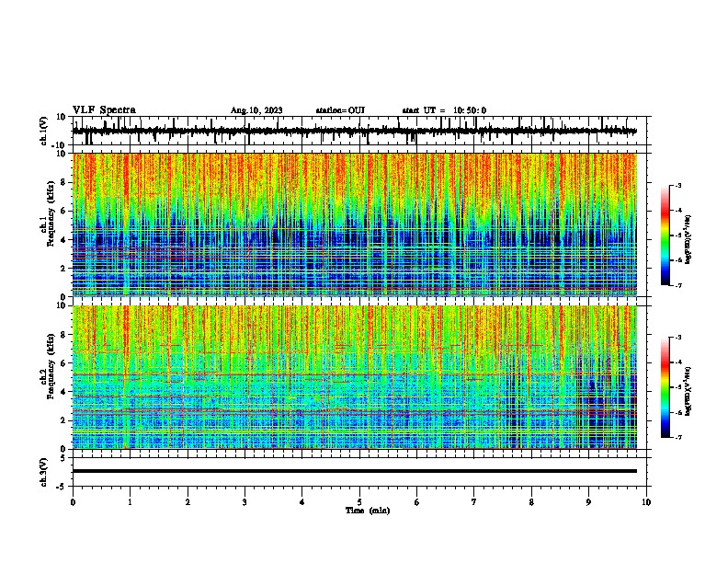Click the "-7" label below ch.2 color bar
728x563 pixels.
click(678, 437)
